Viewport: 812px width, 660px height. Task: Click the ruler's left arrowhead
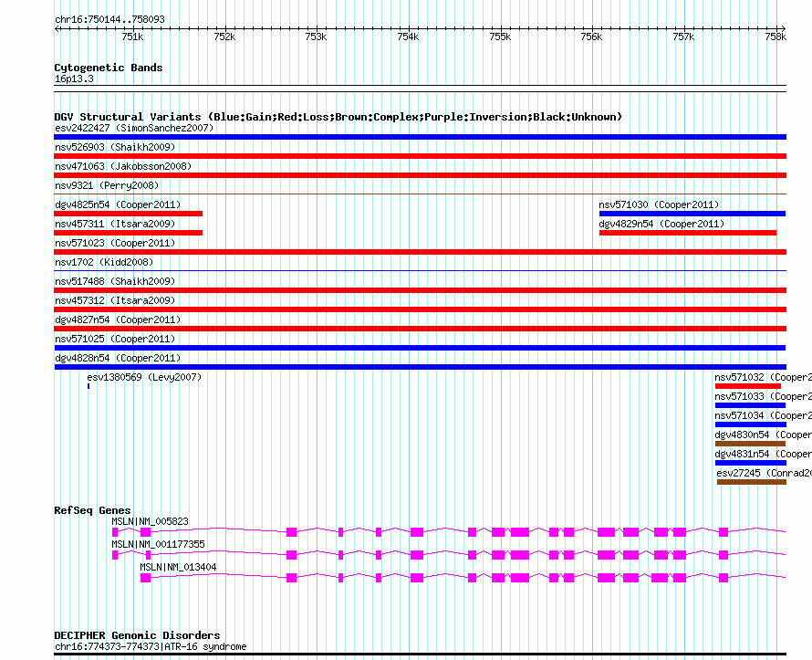coord(57,29)
